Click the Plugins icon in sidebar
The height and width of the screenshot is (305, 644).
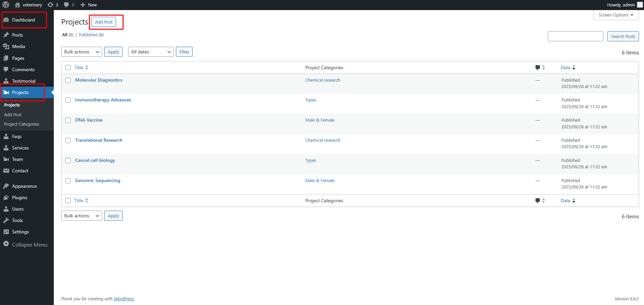pos(6,198)
